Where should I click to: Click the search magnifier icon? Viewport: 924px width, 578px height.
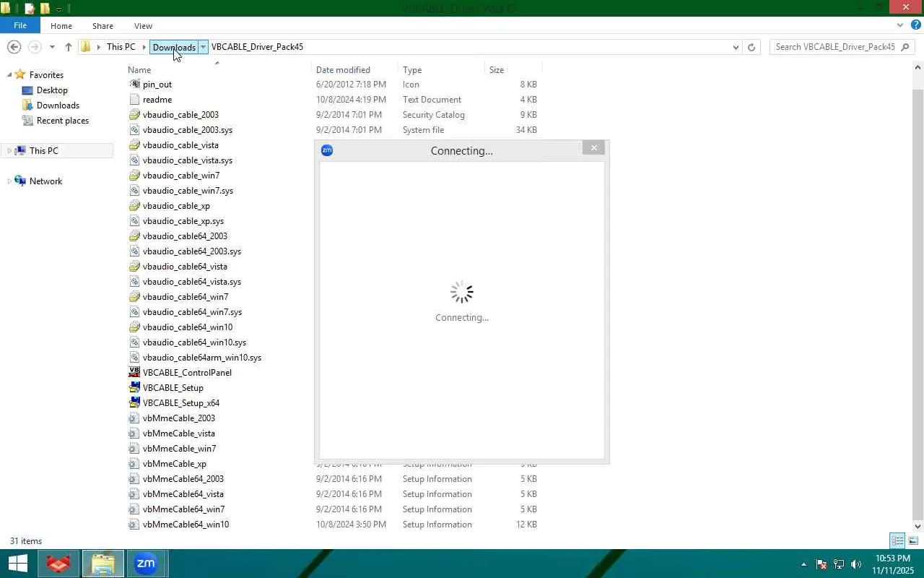click(906, 47)
